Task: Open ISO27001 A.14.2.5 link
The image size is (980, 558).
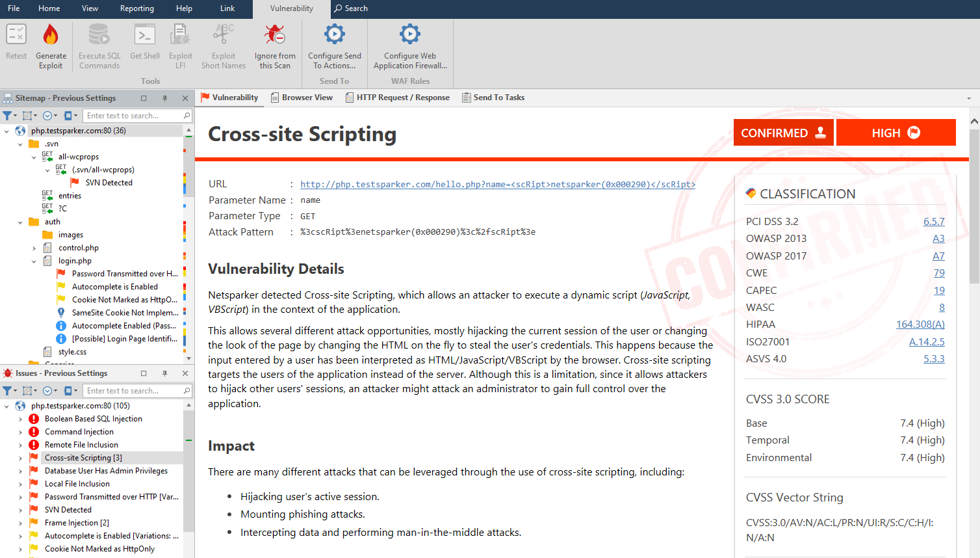Action: tap(927, 342)
